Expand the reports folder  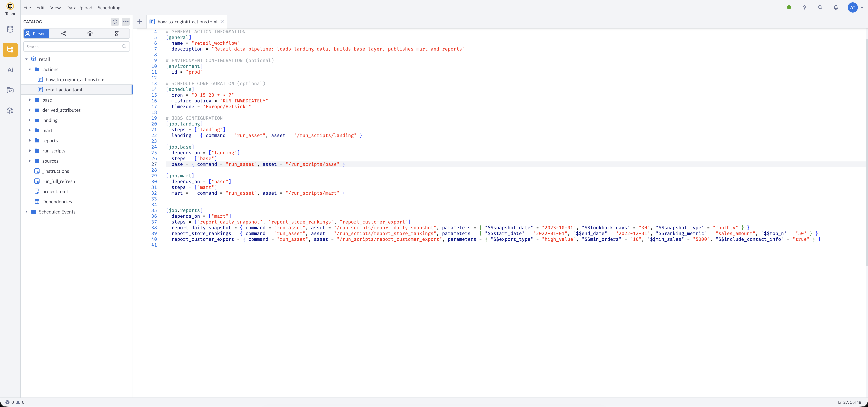point(30,140)
